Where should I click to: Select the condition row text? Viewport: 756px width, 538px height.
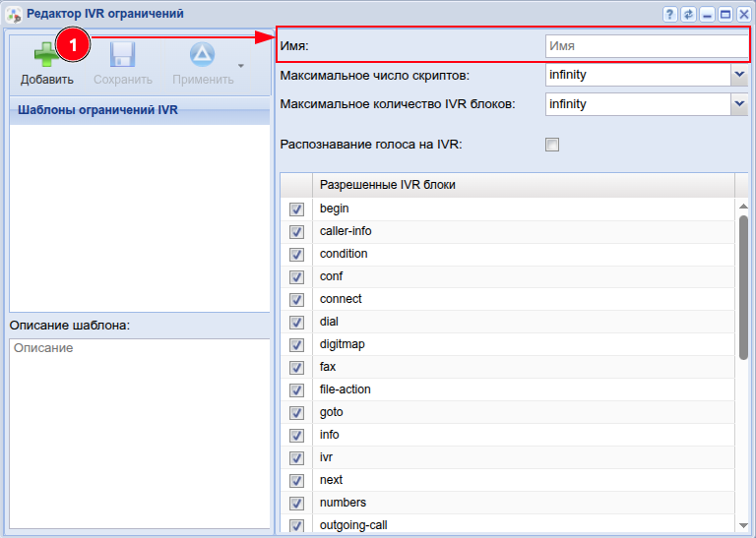[344, 254]
